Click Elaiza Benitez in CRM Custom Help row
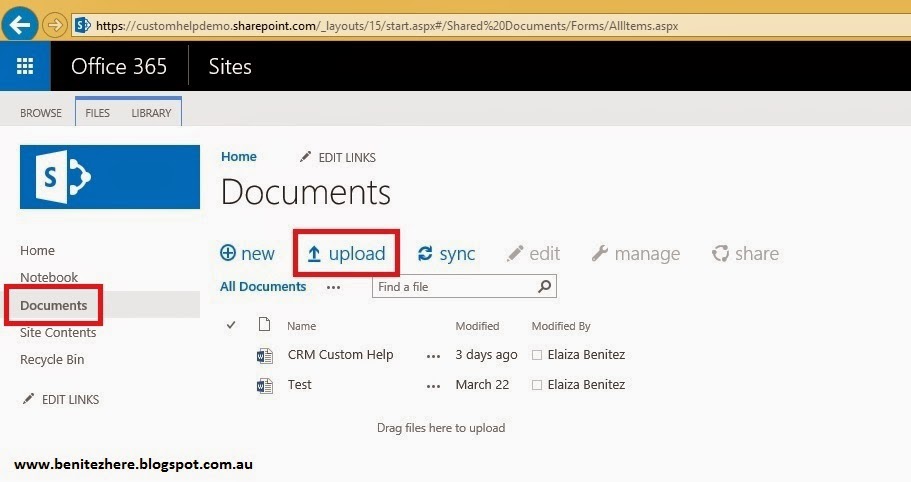The height and width of the screenshot is (482, 911). [586, 354]
